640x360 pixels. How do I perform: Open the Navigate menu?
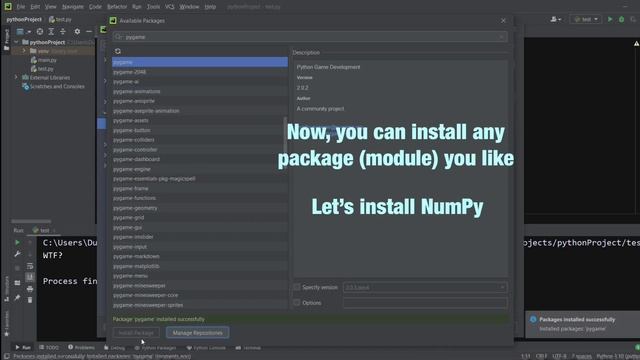coord(73,7)
